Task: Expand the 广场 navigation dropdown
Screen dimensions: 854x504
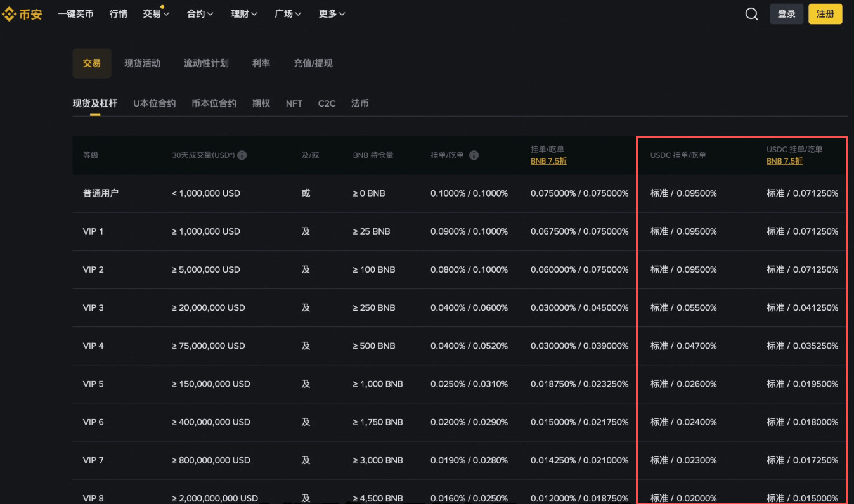Action: (288, 13)
